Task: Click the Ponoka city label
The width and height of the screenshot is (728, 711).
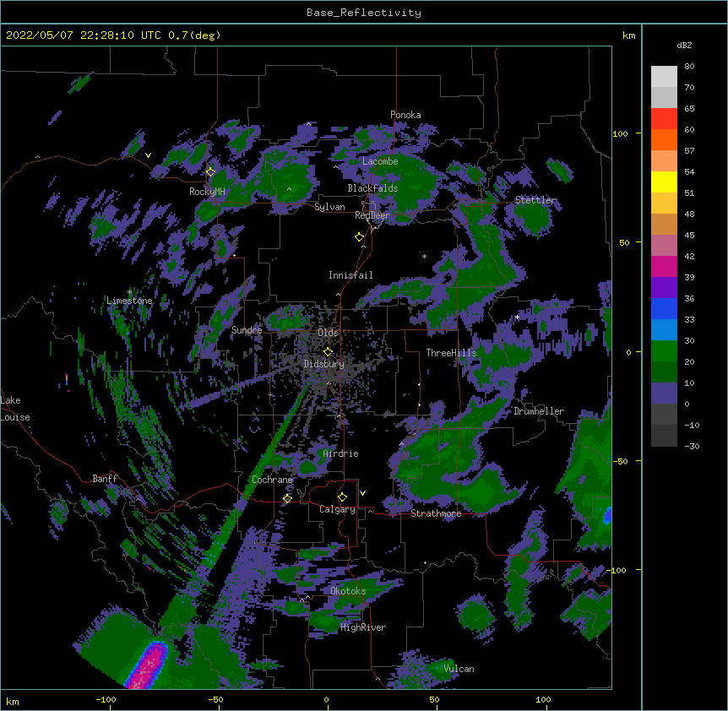Action: pyautogui.click(x=405, y=115)
